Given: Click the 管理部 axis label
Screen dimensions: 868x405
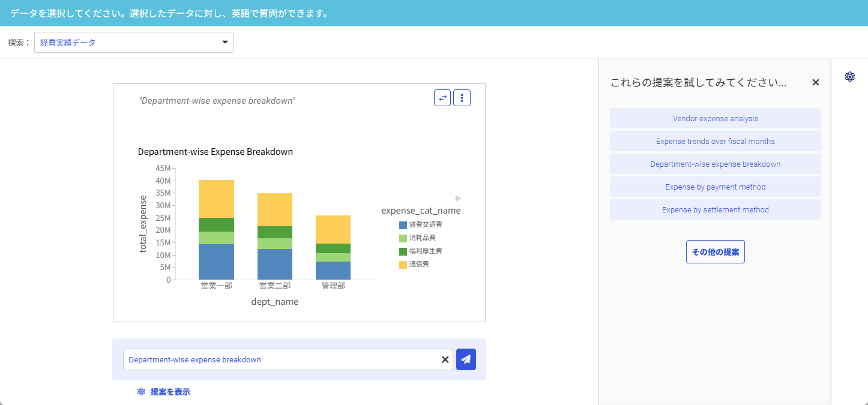Looking at the screenshot, I should point(333,286).
